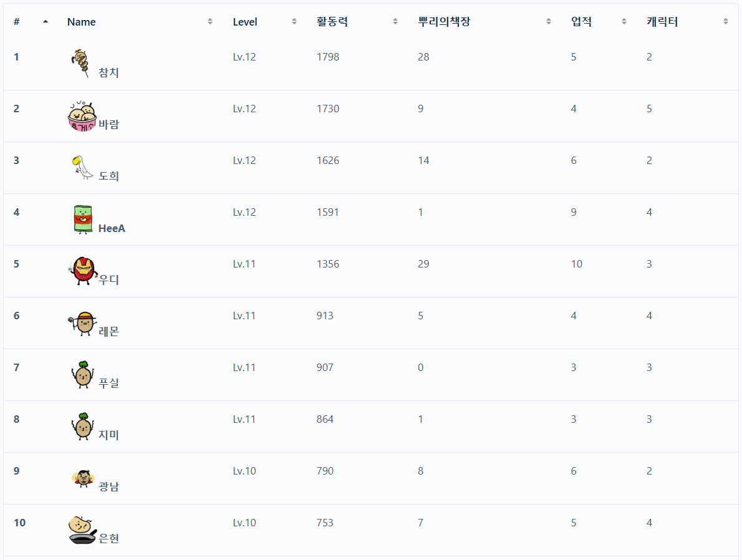
Task: Open the HeeA player name
Action: 112,228
